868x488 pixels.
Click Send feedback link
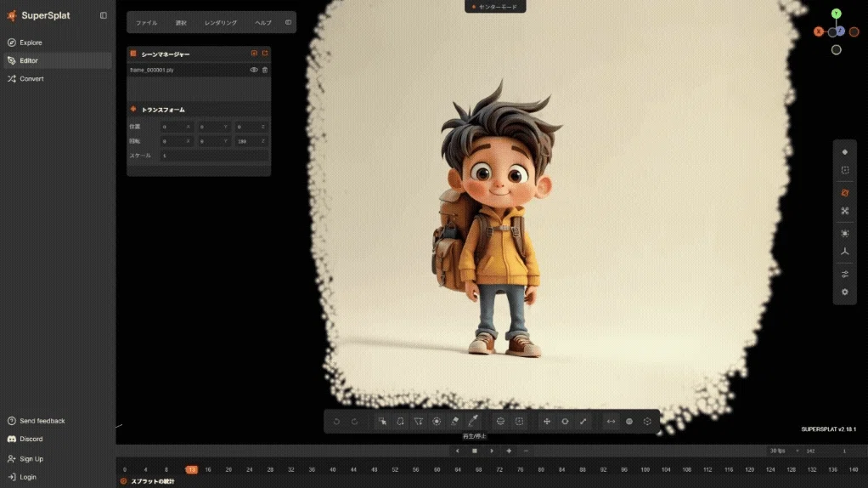pos(37,421)
